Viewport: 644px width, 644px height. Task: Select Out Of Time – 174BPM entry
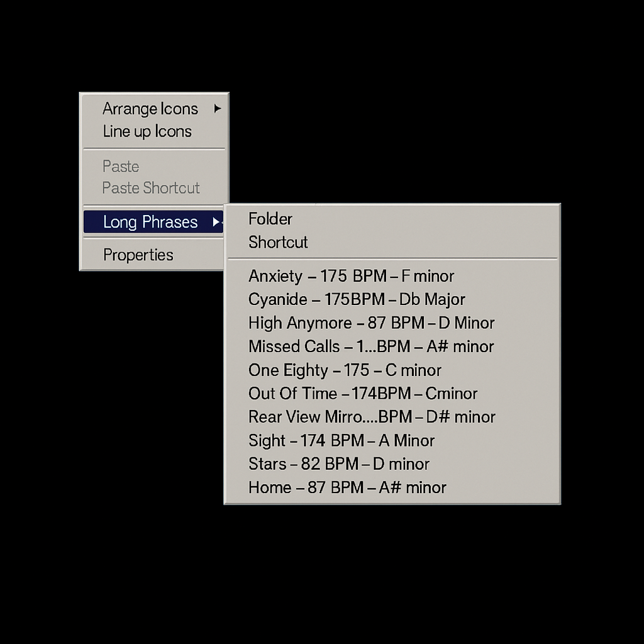[392, 394]
